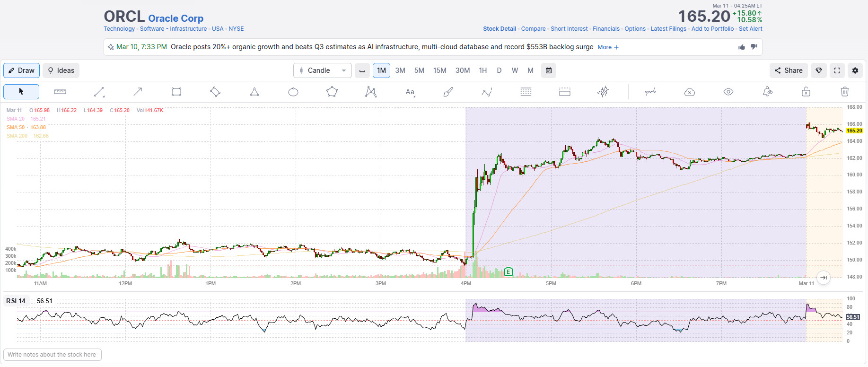Click the trash icon to delete drawings

844,92
